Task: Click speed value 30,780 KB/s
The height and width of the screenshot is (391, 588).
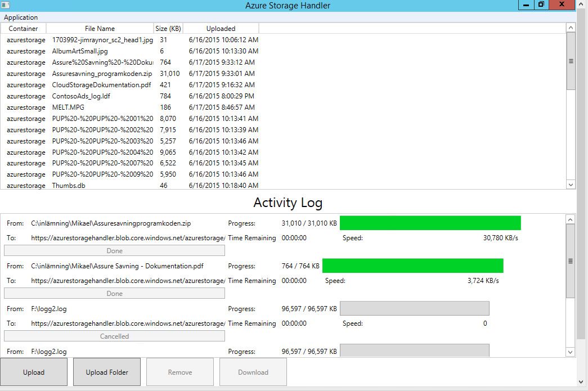Action: coord(500,237)
